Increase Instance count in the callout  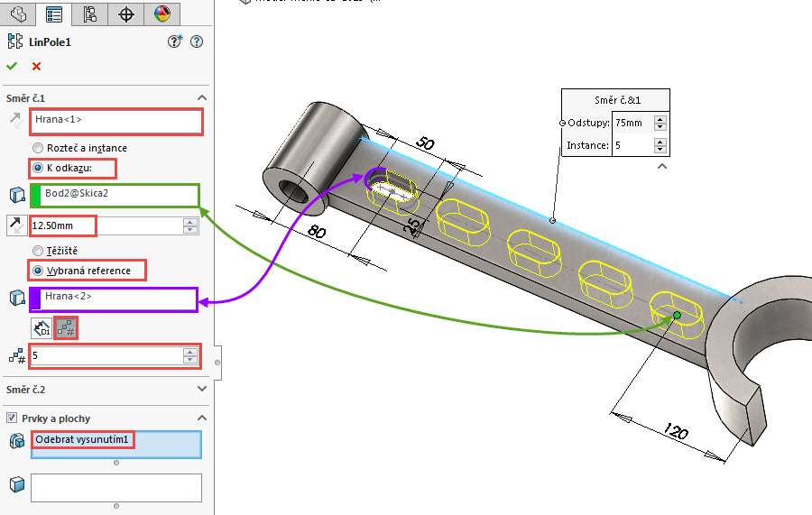point(660,141)
